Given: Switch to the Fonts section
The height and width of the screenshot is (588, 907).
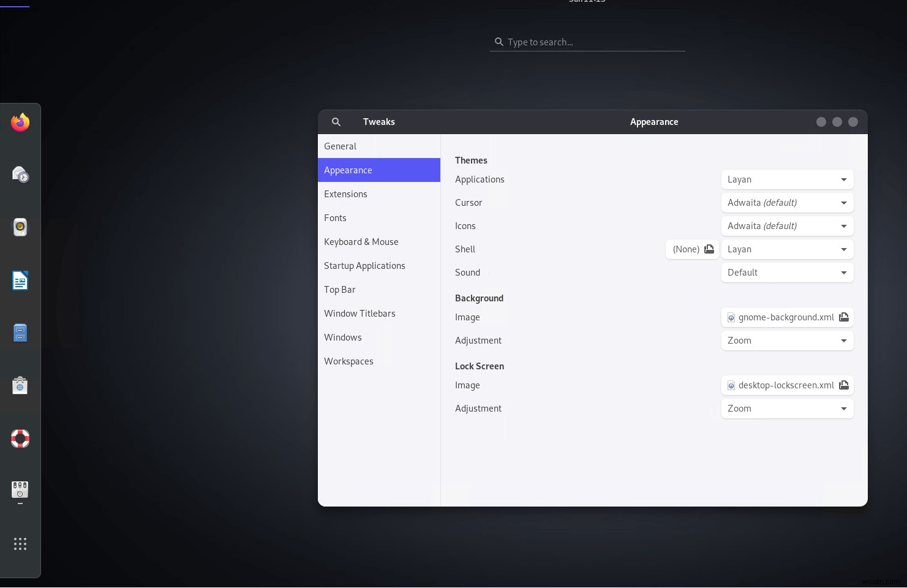Looking at the screenshot, I should pyautogui.click(x=336, y=217).
